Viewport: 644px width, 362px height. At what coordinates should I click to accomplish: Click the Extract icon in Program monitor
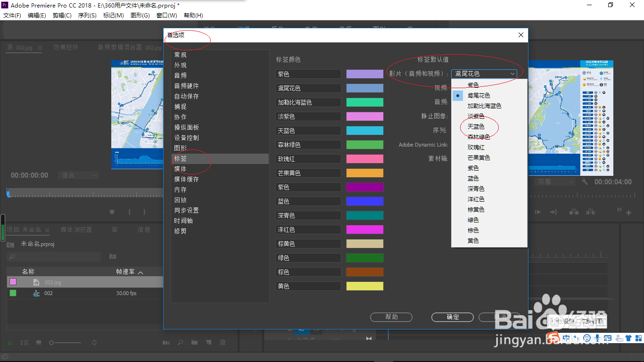[x=591, y=212]
